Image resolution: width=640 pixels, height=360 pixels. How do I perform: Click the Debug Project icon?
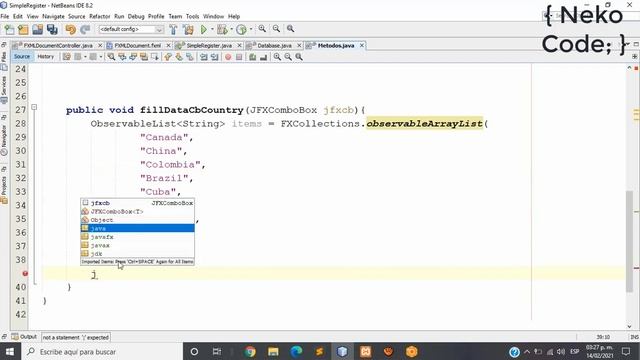pos(222,29)
